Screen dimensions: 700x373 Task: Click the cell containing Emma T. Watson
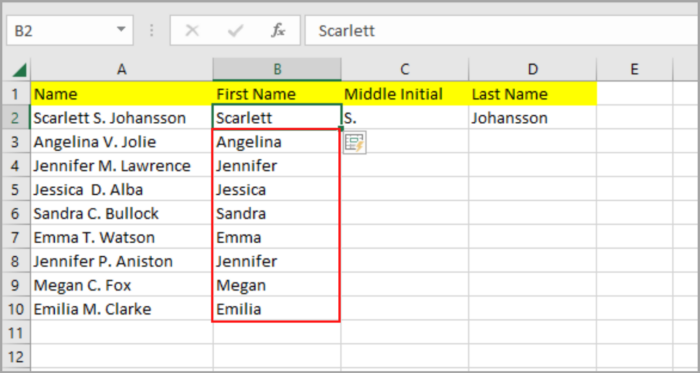coord(121,237)
